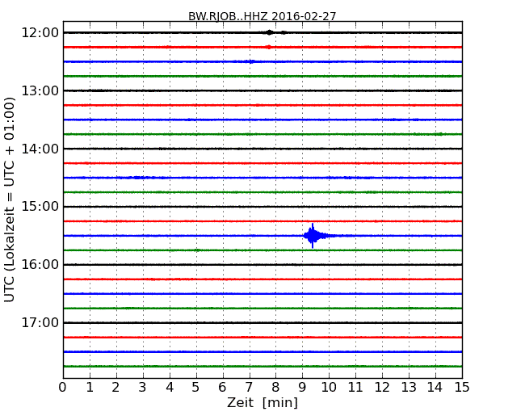Click the x-axis tick label 5
The height and width of the screenshot is (420, 525).
click(x=196, y=387)
